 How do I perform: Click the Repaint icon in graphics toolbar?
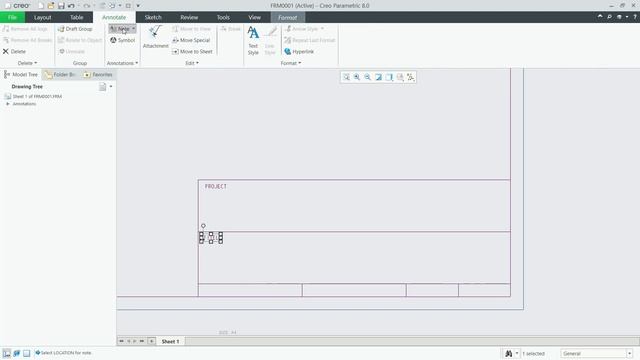click(x=378, y=77)
